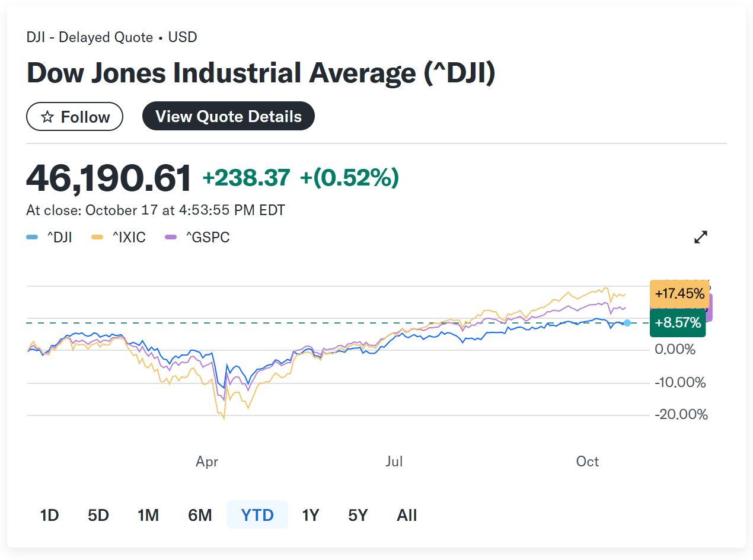The height and width of the screenshot is (560, 753).
Task: Expand the chart to full screen
Action: pyautogui.click(x=701, y=238)
